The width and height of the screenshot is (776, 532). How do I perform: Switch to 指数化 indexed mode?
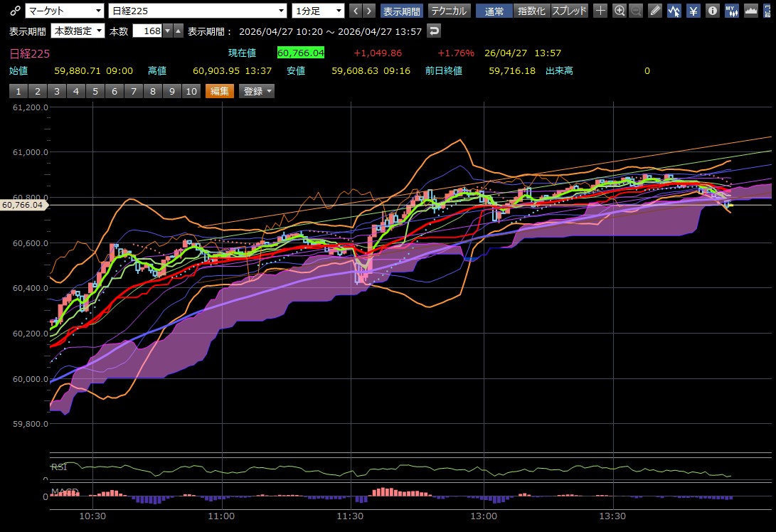click(x=532, y=11)
